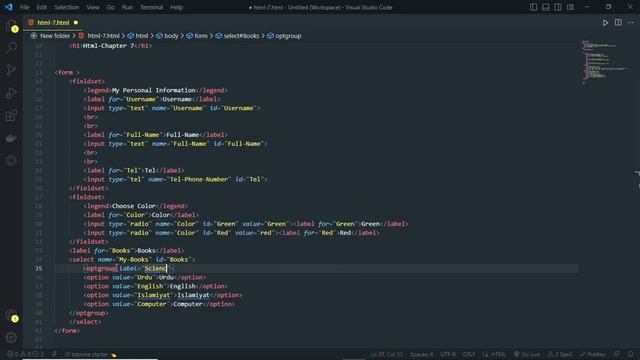The image size is (640, 360).
Task: Toggle the Primary Side Bar layout icon
Action: tap(533, 7)
